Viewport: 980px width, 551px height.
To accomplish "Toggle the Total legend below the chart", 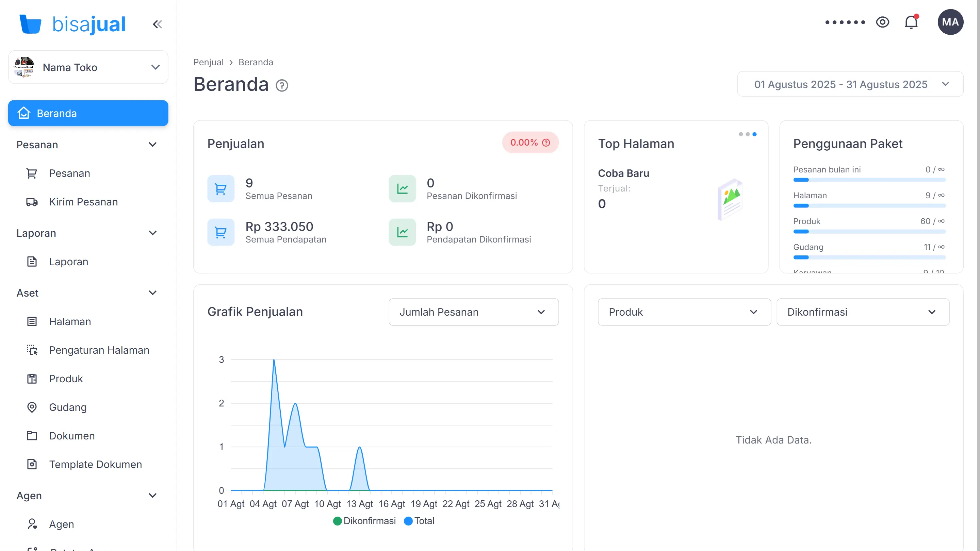I will 419,521.
